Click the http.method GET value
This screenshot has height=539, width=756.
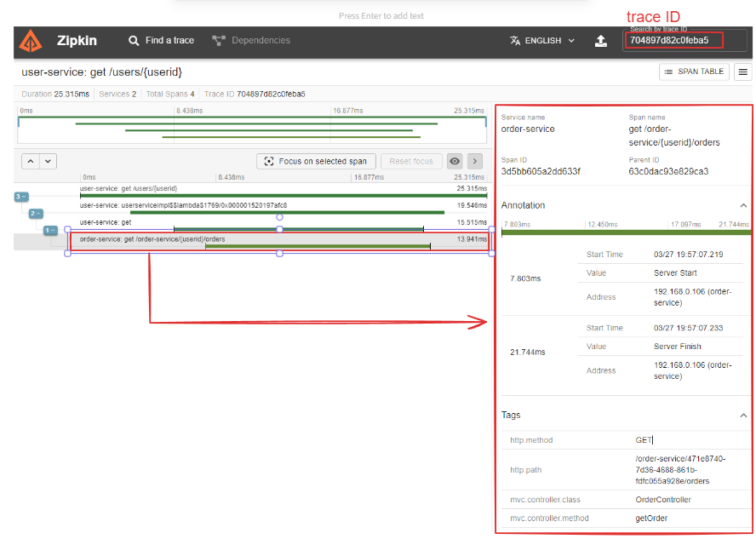tap(644, 440)
